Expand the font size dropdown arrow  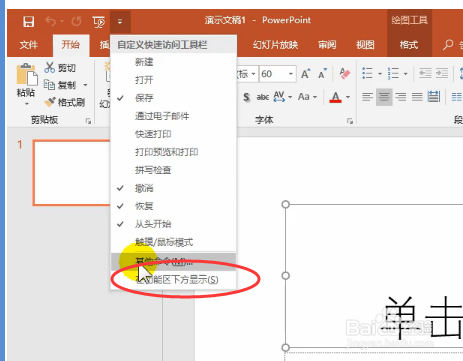point(291,74)
